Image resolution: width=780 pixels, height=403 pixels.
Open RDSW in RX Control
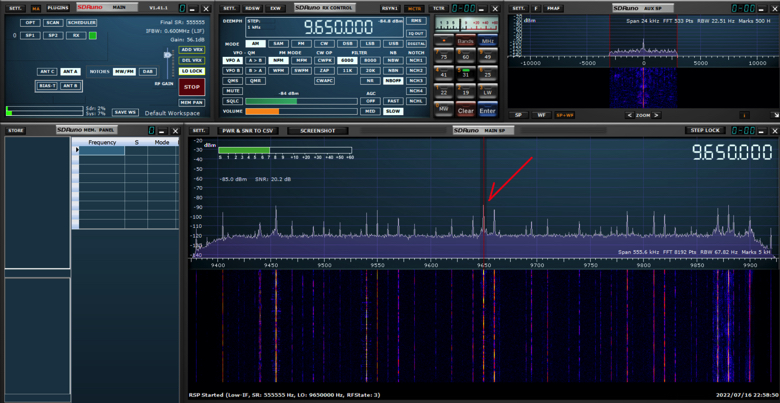253,8
